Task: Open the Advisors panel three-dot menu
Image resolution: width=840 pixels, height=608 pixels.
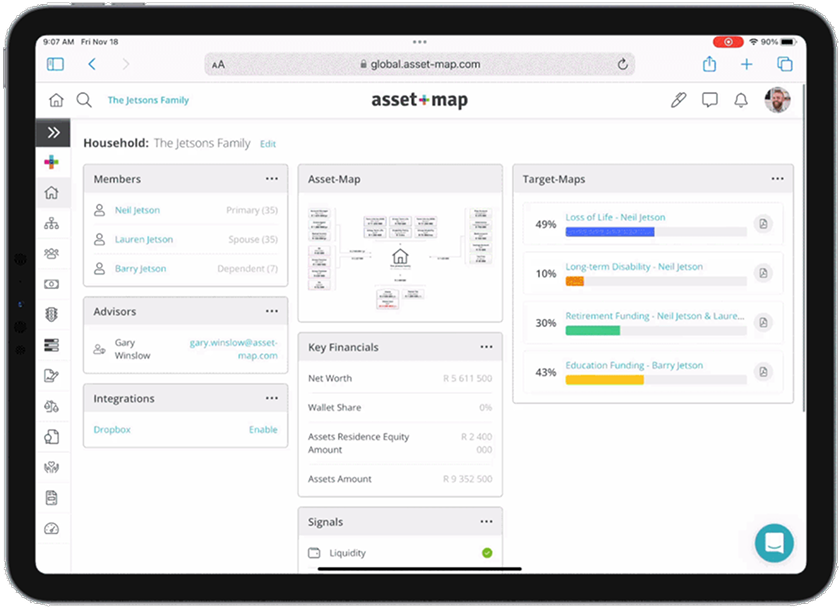Action: coord(272,311)
